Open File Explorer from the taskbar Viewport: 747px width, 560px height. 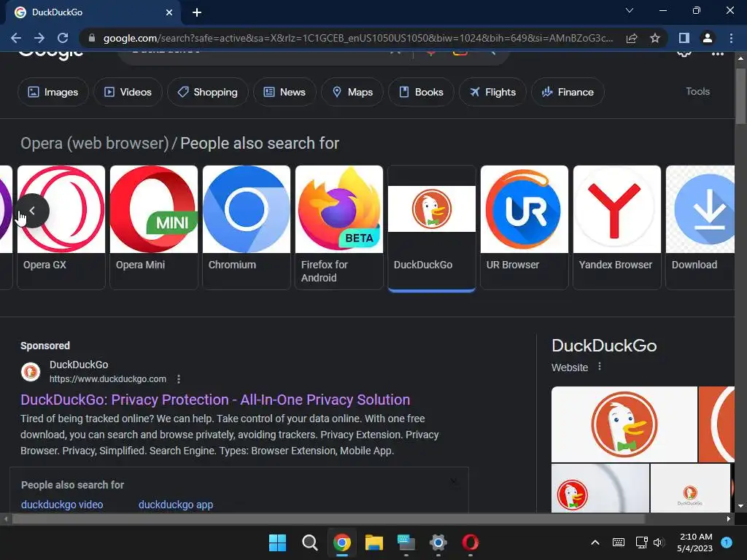[374, 542]
